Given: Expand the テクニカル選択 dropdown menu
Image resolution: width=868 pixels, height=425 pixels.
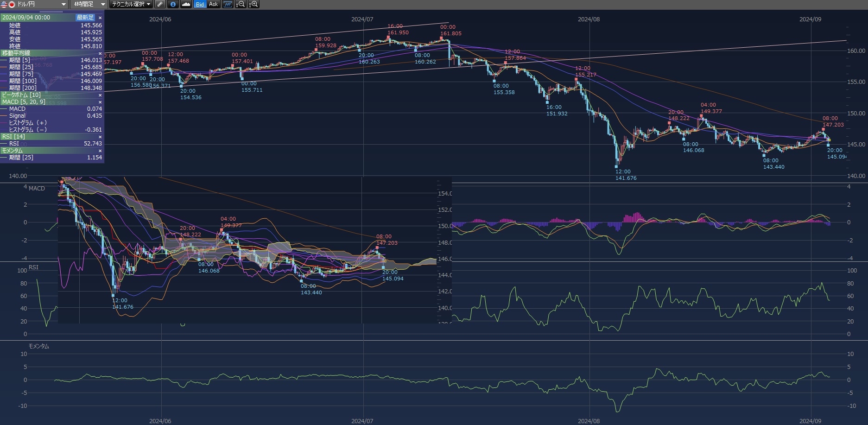Looking at the screenshot, I should coord(148,4).
